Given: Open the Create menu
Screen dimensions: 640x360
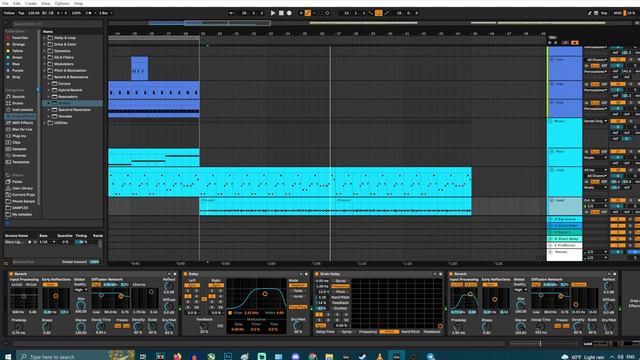Looking at the screenshot, I should tap(31, 3).
